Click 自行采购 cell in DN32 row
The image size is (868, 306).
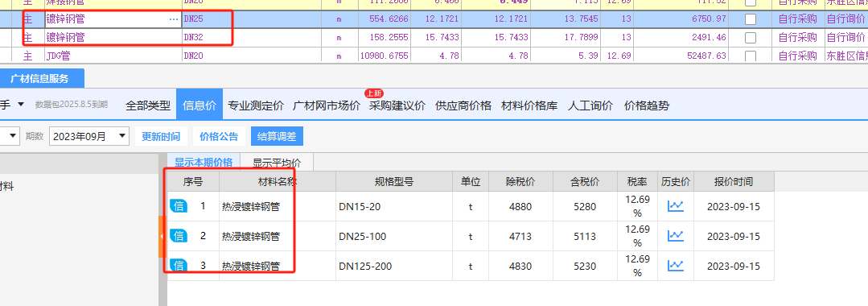(797, 38)
